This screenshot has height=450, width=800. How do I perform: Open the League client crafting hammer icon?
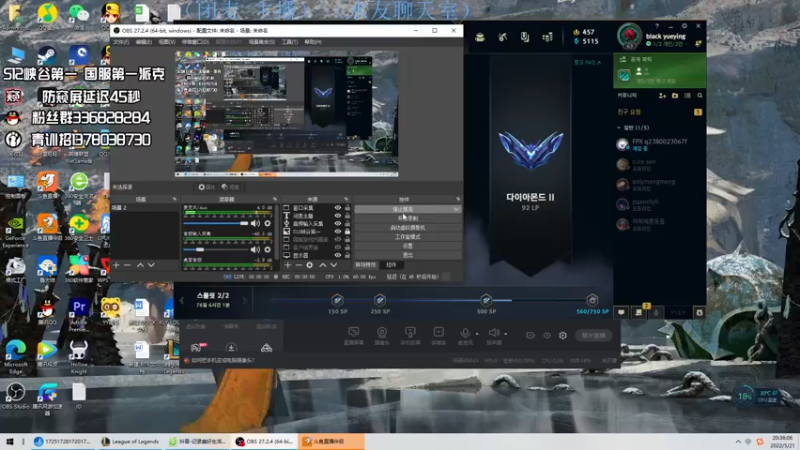pos(503,37)
